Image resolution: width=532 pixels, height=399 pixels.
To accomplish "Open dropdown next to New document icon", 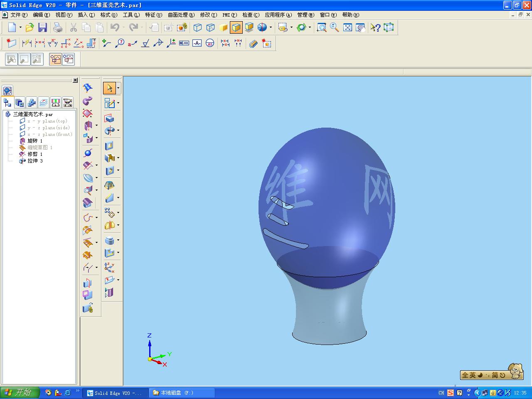I will 20,27.
